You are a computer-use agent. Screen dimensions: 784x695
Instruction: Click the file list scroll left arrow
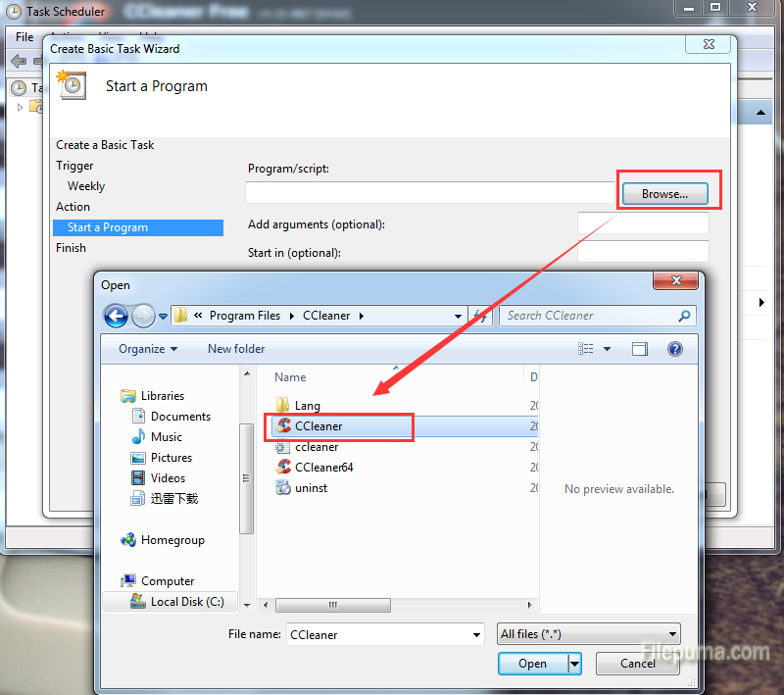(266, 605)
